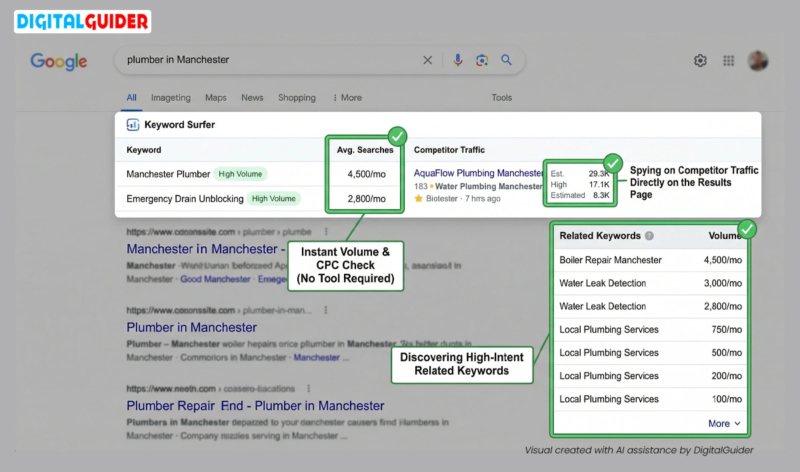Open the Related Keywords help question-mark icon
This screenshot has height=472, width=800.
tap(649, 236)
